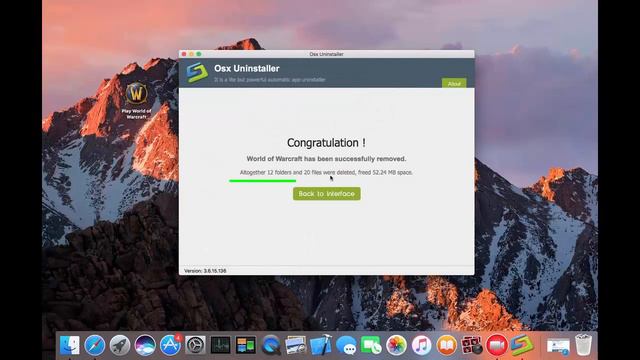Open Play World of Warcraft desktop icon

pos(136,100)
